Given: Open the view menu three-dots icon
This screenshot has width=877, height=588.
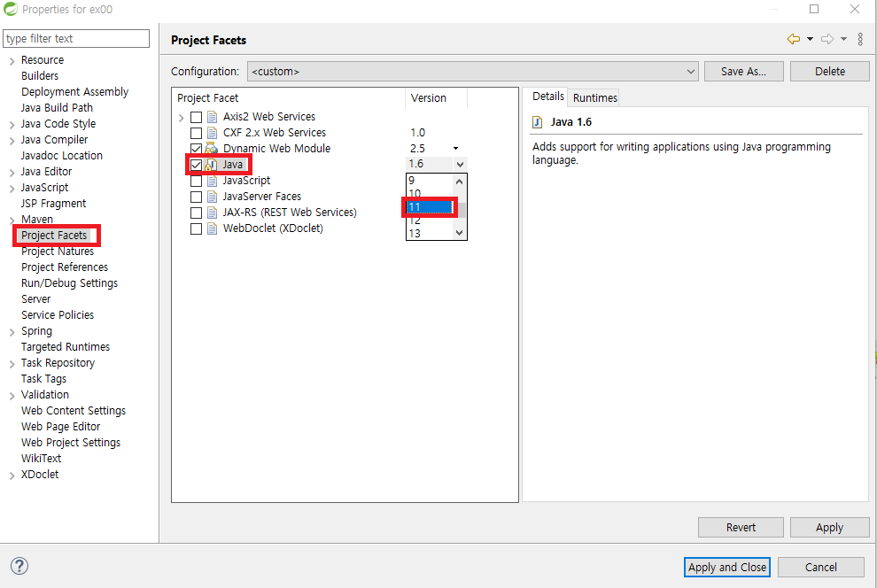Looking at the screenshot, I should tap(860, 39).
